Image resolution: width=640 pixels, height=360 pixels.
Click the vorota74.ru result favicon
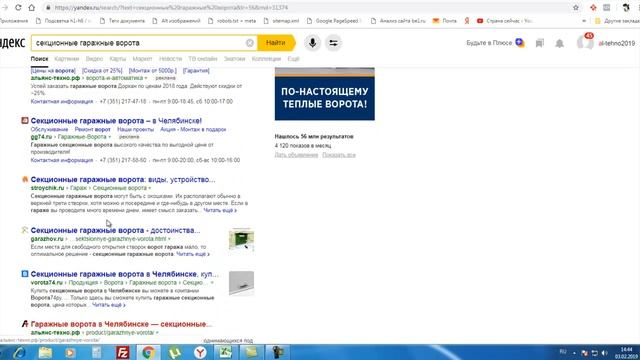click(25, 273)
